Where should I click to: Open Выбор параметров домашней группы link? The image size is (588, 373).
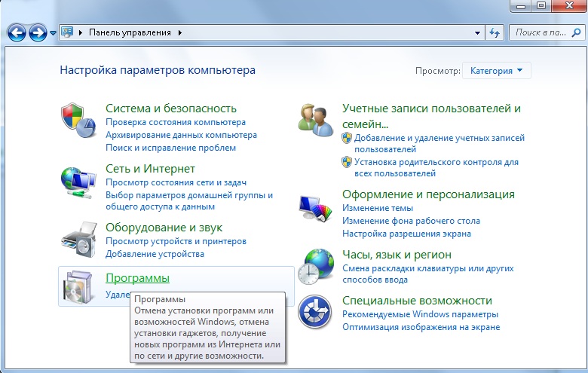point(189,200)
